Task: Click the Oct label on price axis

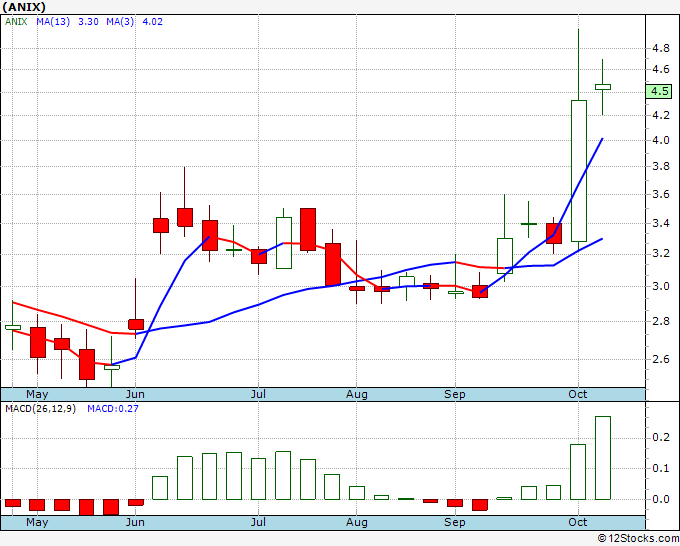Action: (578, 394)
